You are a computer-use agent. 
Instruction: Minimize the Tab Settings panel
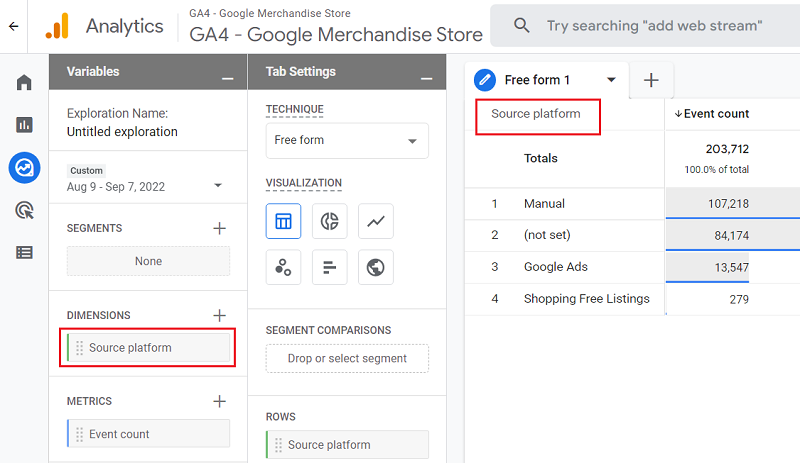click(x=426, y=73)
